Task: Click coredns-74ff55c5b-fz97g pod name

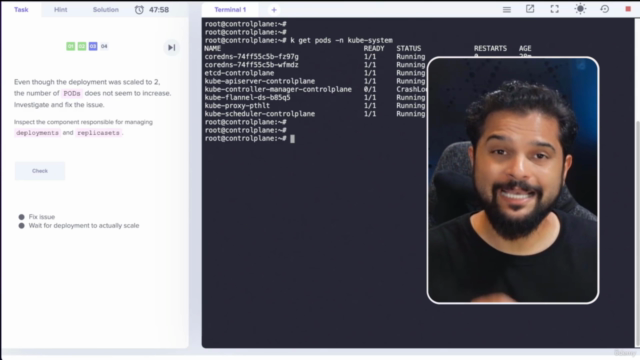Action: point(251,57)
